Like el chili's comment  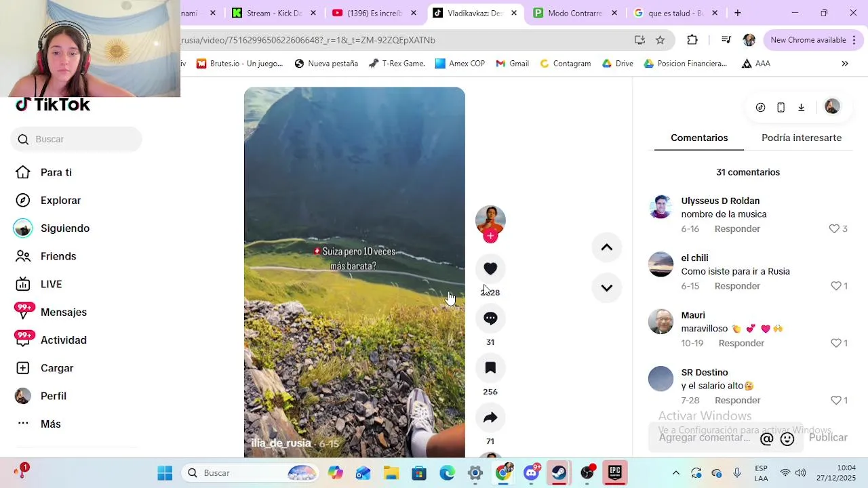pos(836,286)
